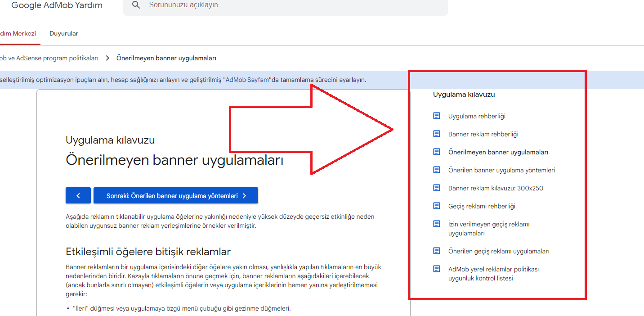The width and height of the screenshot is (644, 316).
Task: Open AdSense program politikaları breadcrumb link
Action: pyautogui.click(x=49, y=58)
